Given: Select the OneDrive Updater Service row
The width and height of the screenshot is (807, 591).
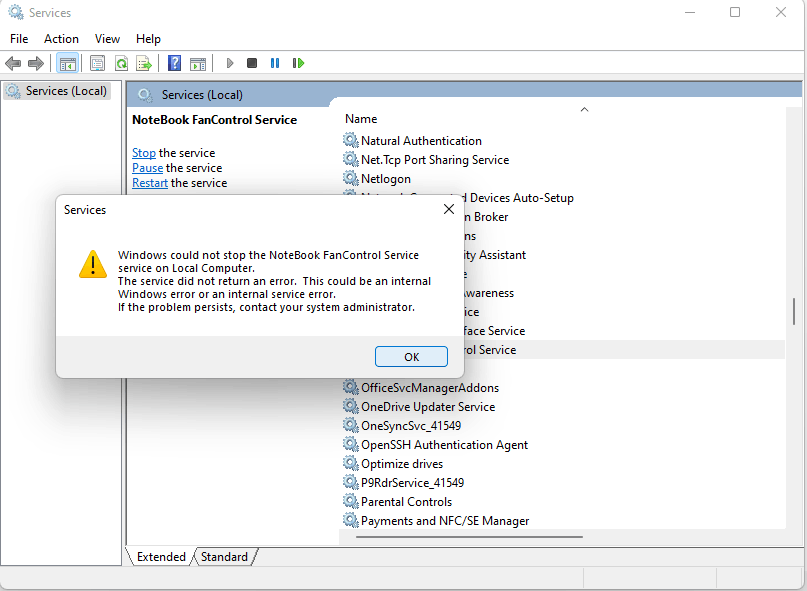Looking at the screenshot, I should click(x=562, y=407).
